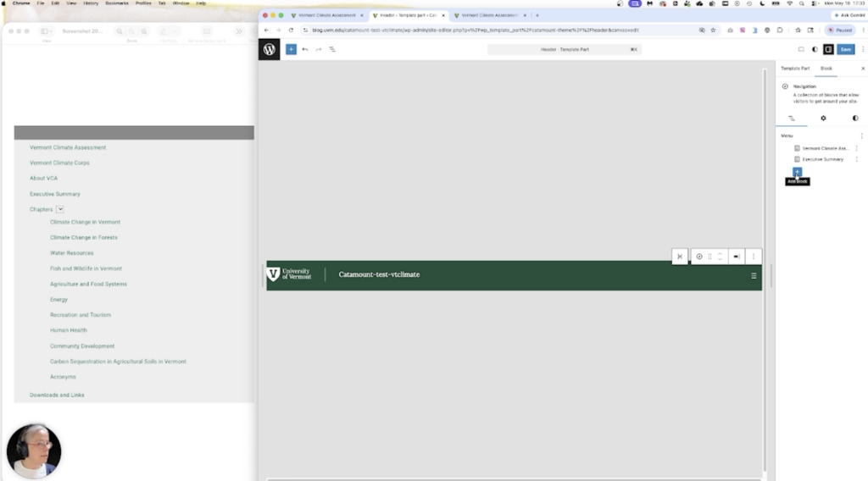
Task: Open the Apple menu
Action: pos(4,3)
